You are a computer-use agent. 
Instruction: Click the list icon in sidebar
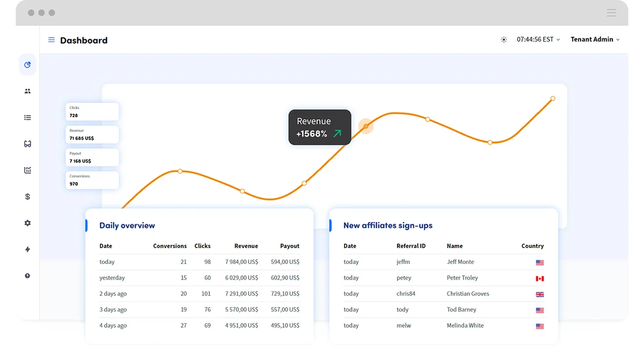[x=27, y=118]
